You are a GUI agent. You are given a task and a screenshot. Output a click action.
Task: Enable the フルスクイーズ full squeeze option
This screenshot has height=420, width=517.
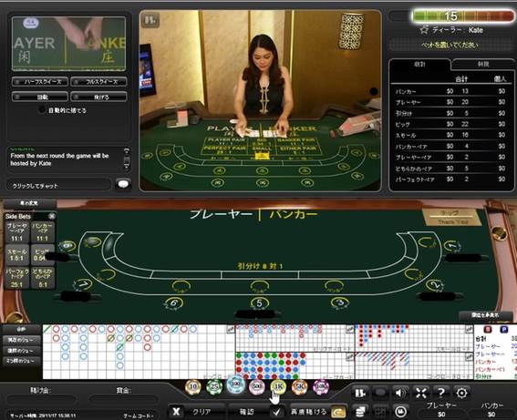click(x=98, y=81)
